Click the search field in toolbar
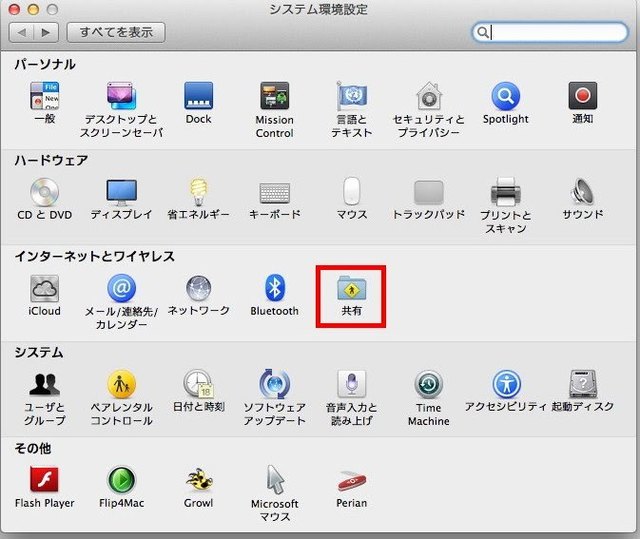640x539 pixels. 556,32
